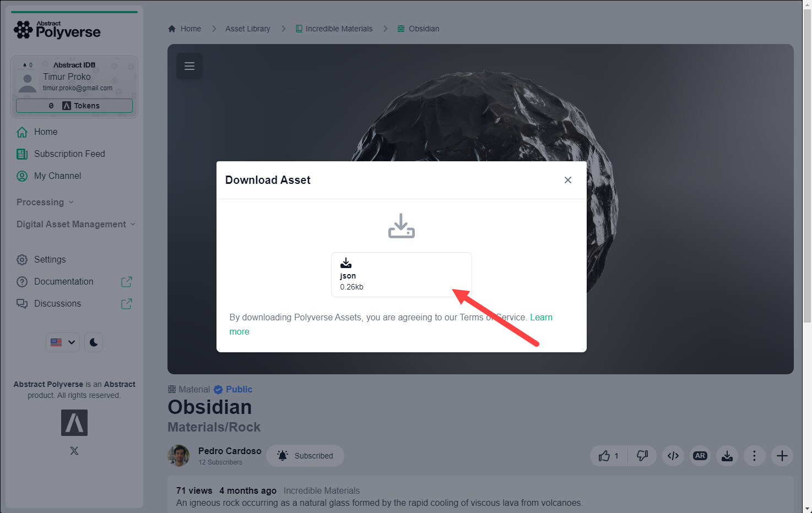Viewport: 812px width, 513px height.
Task: Click the Tokens balance bar
Action: pos(74,106)
